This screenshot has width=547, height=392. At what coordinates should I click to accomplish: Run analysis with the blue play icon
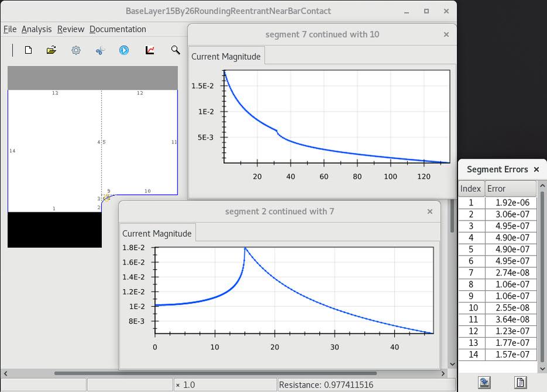coord(124,50)
